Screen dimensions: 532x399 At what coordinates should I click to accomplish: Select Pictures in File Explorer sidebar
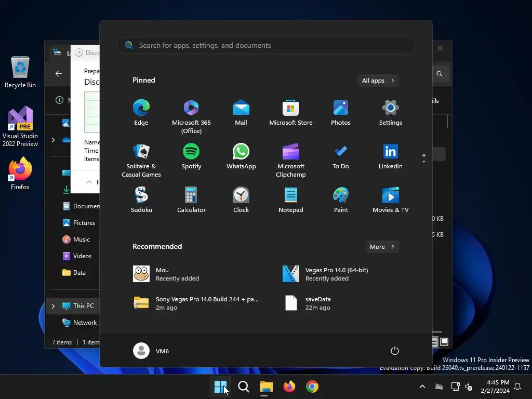(x=79, y=222)
